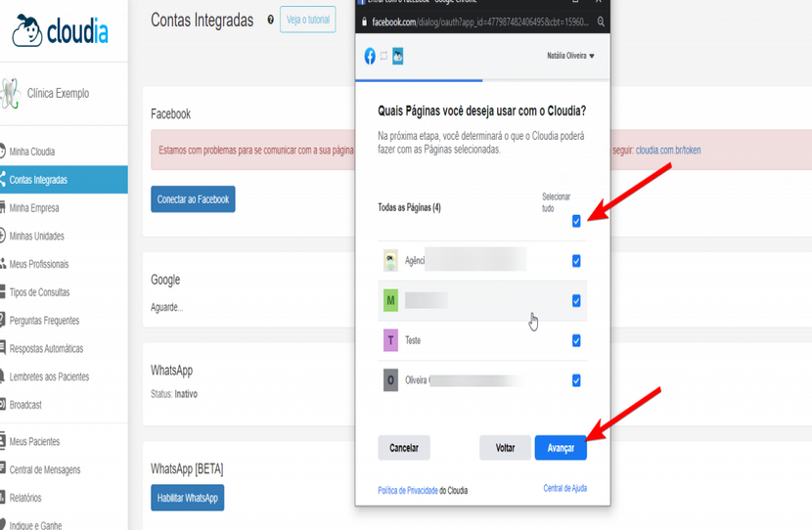
Task: Click the Cloudia logo
Action: (60, 30)
